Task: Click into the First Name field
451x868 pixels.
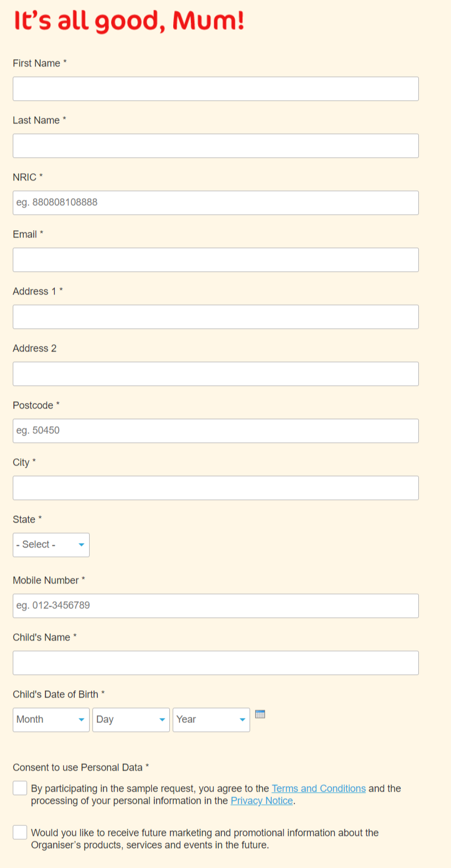Action: [216, 89]
